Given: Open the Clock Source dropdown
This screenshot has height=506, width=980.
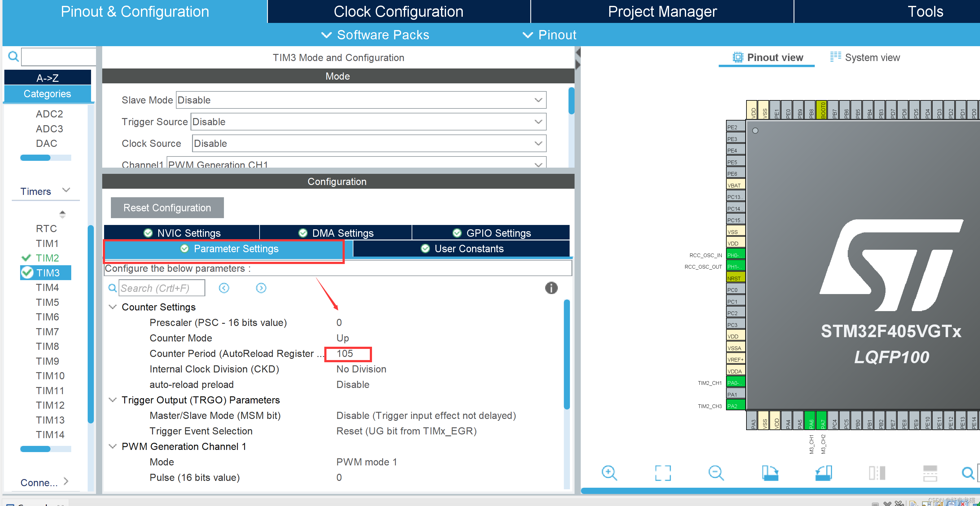Looking at the screenshot, I should coord(538,143).
